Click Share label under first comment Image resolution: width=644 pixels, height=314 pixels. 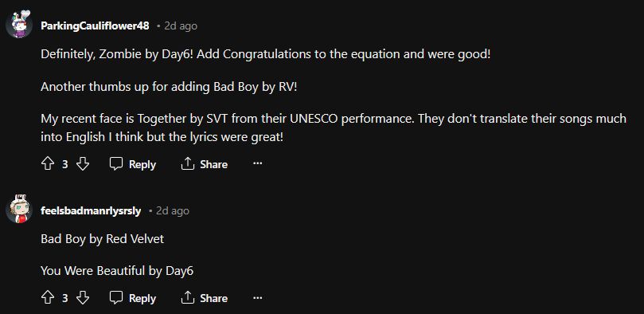pos(213,164)
